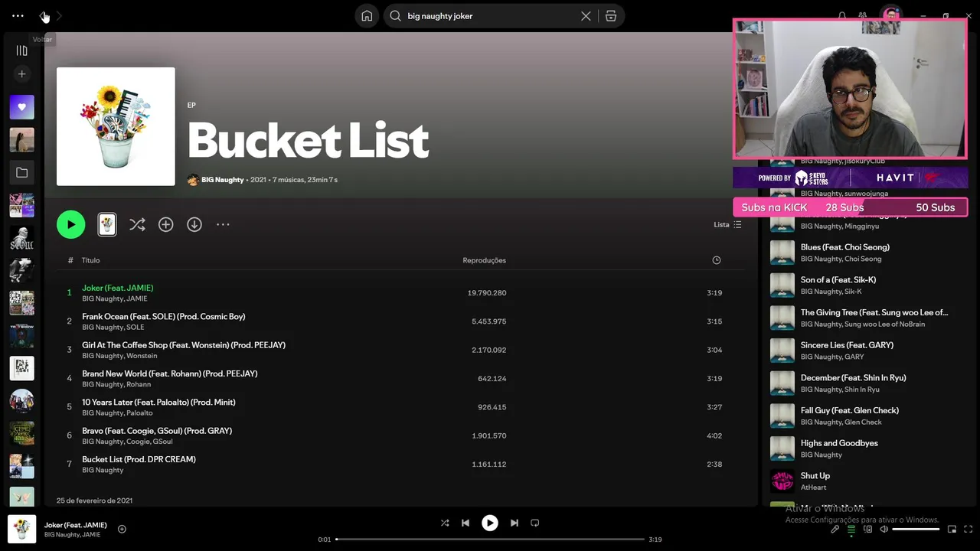
Task: Click the Título column header
Action: click(91, 260)
